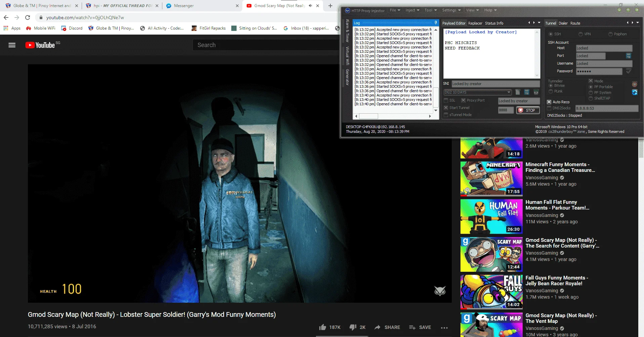Save the video to a playlist
Image resolution: width=644 pixels, height=337 pixels.
click(x=420, y=327)
